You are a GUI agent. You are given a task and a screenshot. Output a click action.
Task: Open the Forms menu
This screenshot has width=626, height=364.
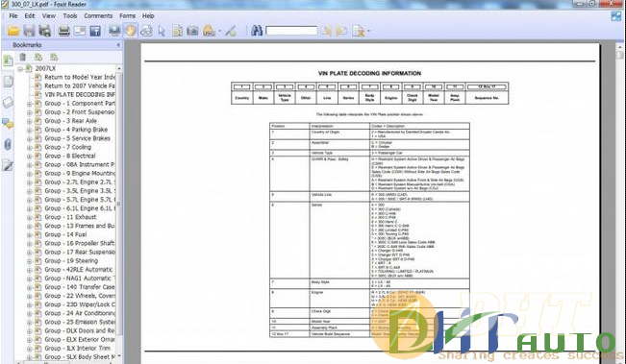click(x=127, y=16)
